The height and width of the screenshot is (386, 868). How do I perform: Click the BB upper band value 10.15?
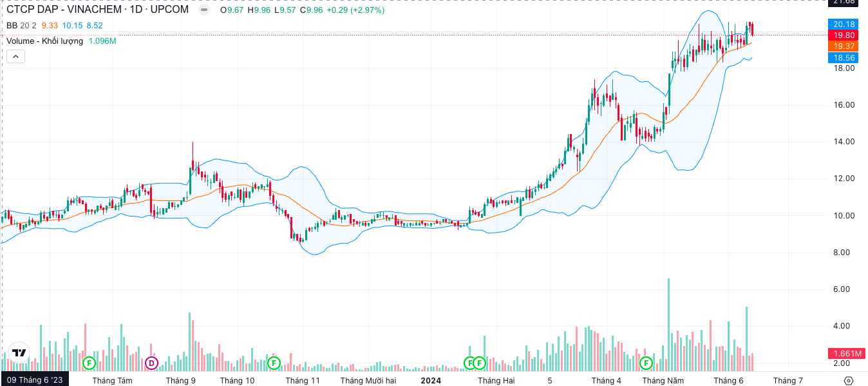pos(72,25)
